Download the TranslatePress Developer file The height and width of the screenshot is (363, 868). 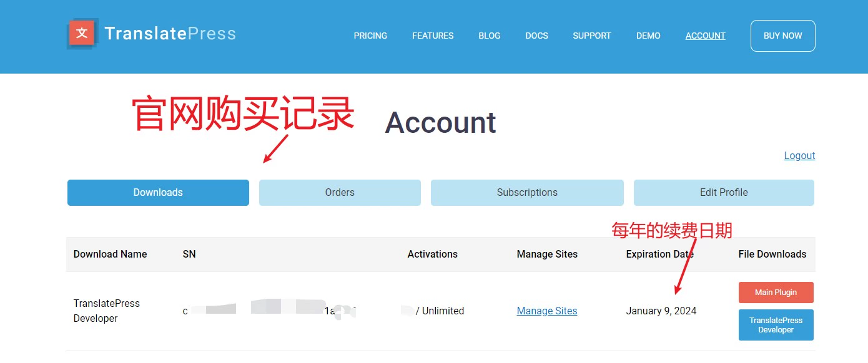pyautogui.click(x=776, y=325)
